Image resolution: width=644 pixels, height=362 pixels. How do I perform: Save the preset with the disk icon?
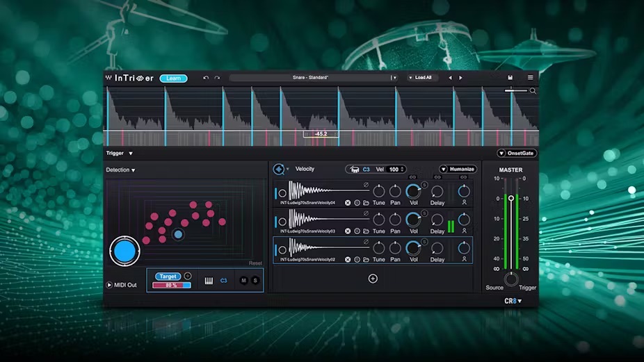pos(510,78)
